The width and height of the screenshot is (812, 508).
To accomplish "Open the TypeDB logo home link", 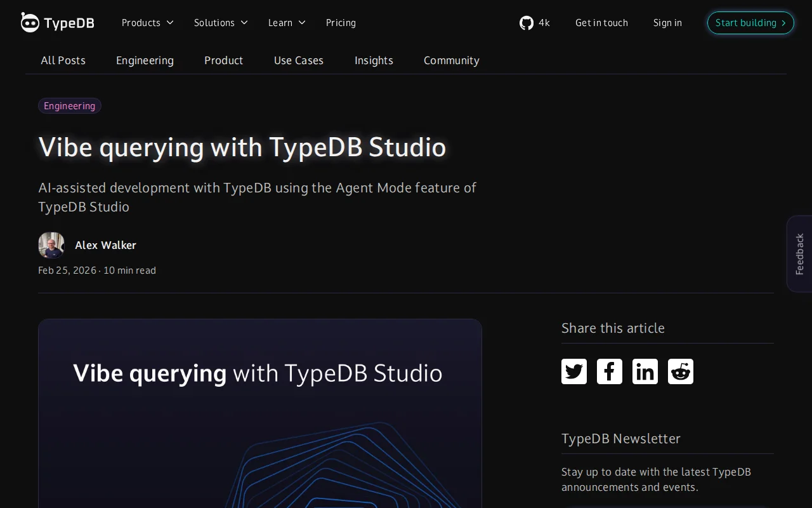I will pyautogui.click(x=57, y=23).
